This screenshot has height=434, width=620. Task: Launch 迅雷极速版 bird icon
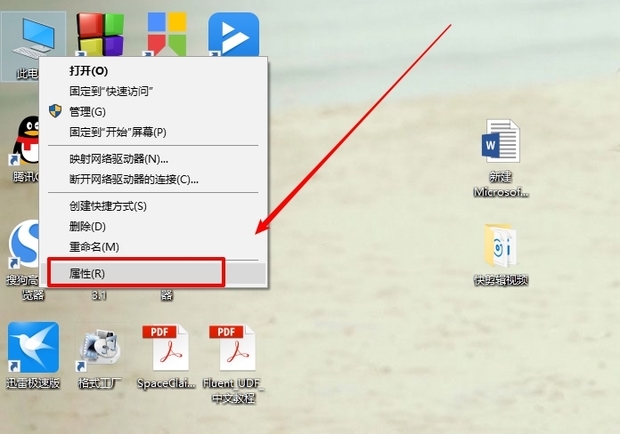tap(34, 347)
